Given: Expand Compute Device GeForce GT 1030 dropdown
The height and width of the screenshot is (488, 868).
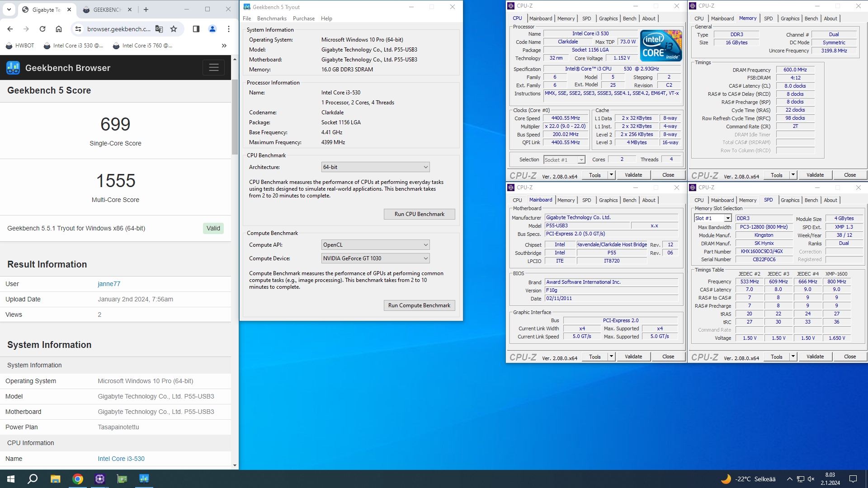Looking at the screenshot, I should [x=375, y=258].
